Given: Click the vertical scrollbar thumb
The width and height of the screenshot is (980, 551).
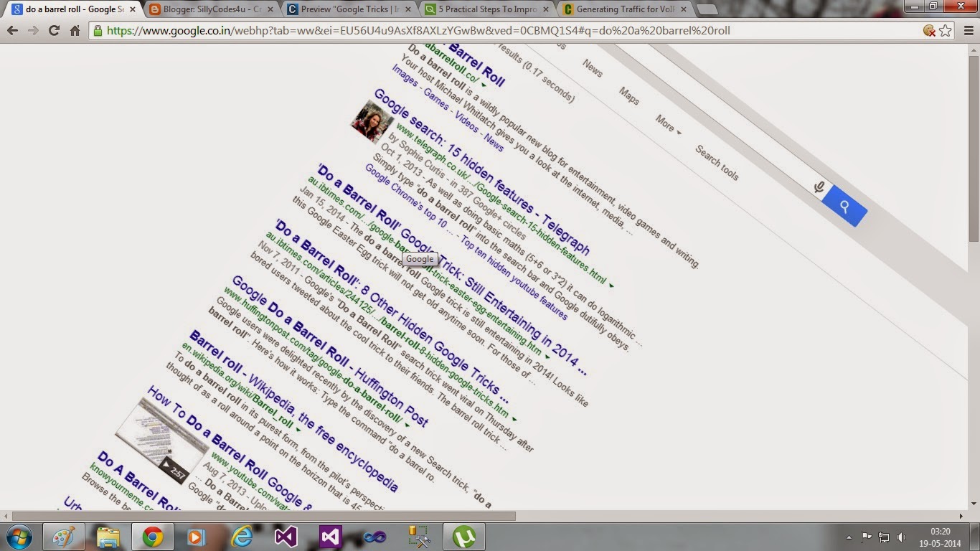Looking at the screenshot, I should point(974,147).
